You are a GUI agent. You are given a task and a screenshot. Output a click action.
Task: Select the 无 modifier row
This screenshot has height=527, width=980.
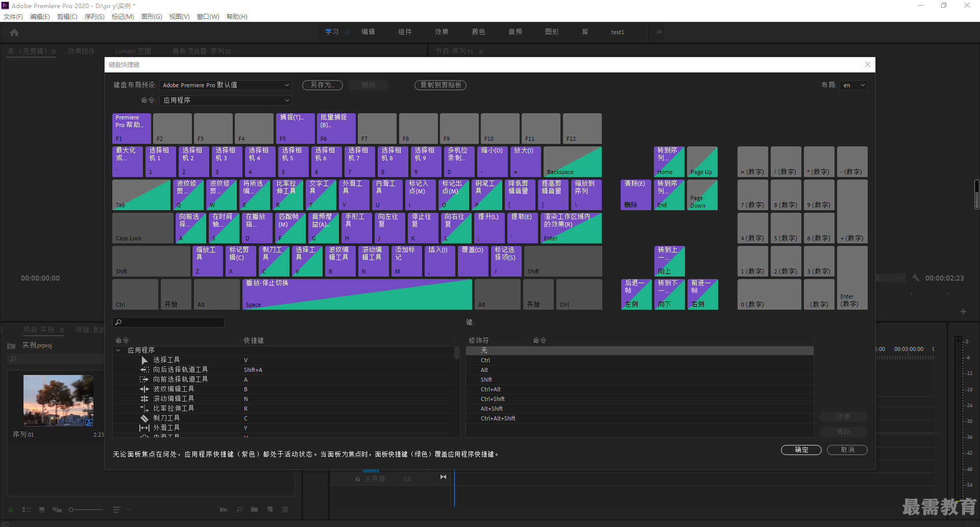point(640,350)
